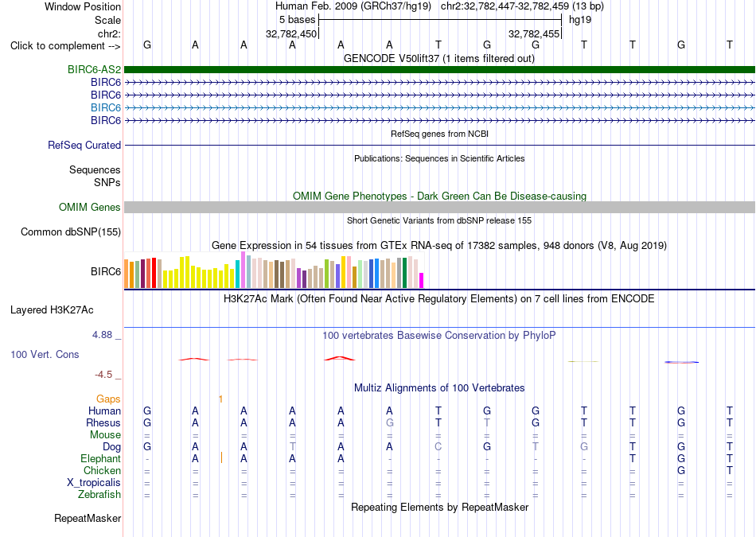This screenshot has width=756, height=537.
Task: Click the red first bar group in GTEx chart
Action: pyautogui.click(x=154, y=273)
